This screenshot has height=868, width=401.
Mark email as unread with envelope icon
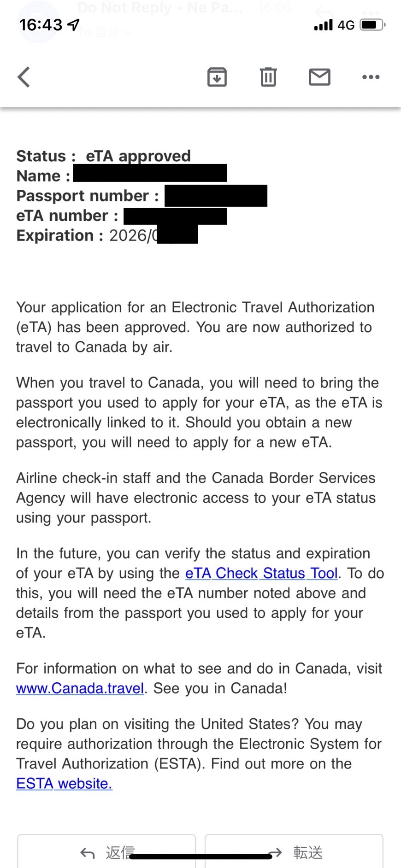[x=319, y=77]
